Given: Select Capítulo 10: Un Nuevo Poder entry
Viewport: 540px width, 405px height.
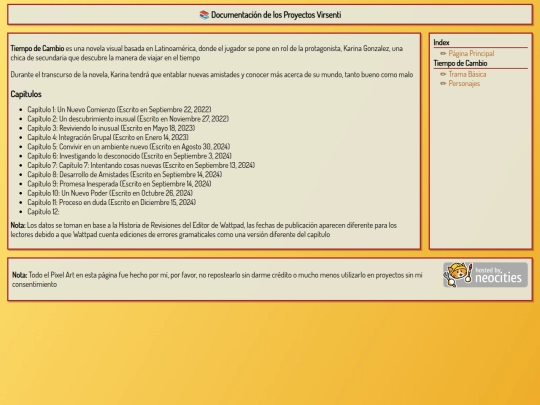Looking at the screenshot, I should [x=110, y=193].
